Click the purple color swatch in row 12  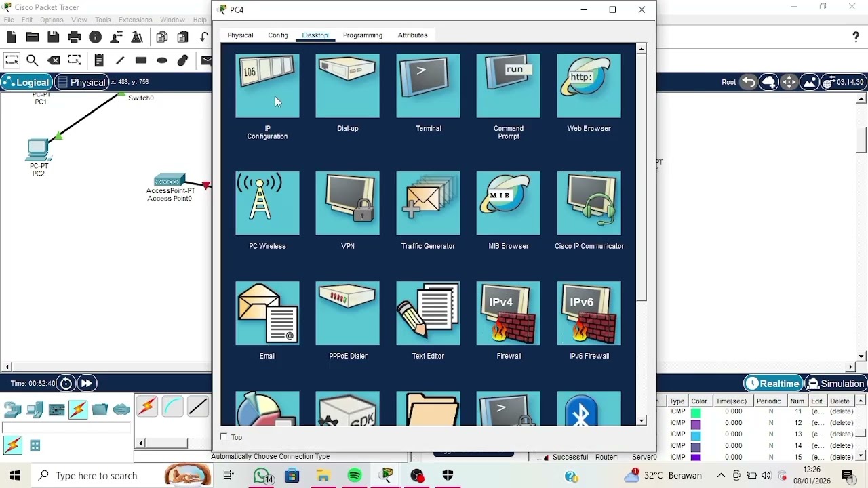click(x=695, y=423)
